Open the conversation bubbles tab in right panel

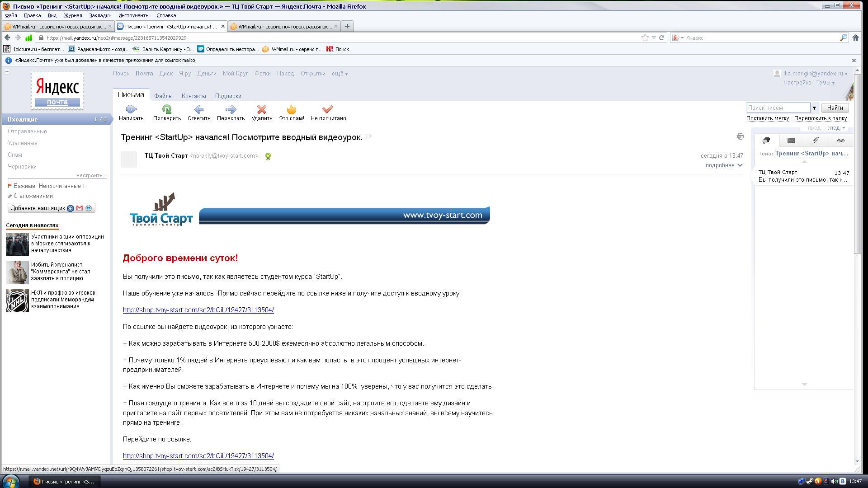tap(766, 141)
